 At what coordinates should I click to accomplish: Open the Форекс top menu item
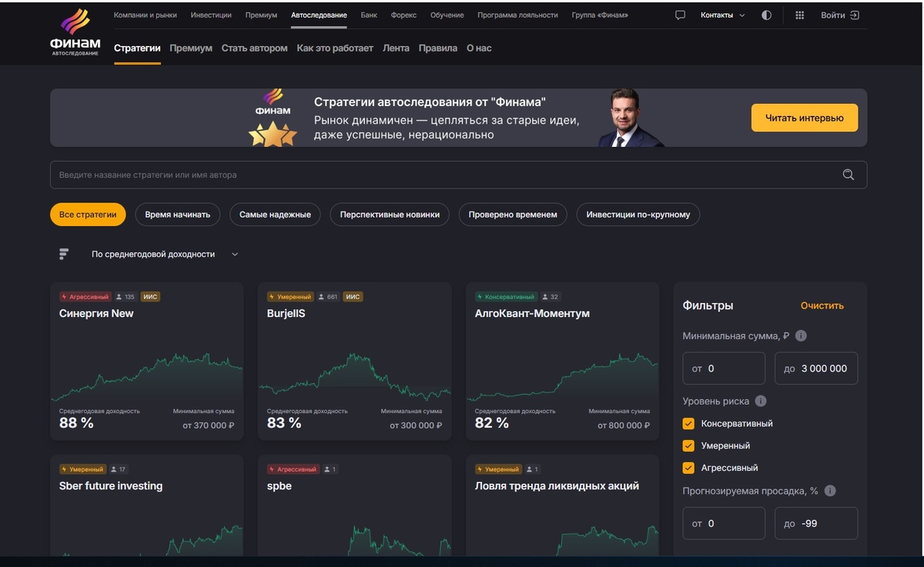pyautogui.click(x=403, y=15)
